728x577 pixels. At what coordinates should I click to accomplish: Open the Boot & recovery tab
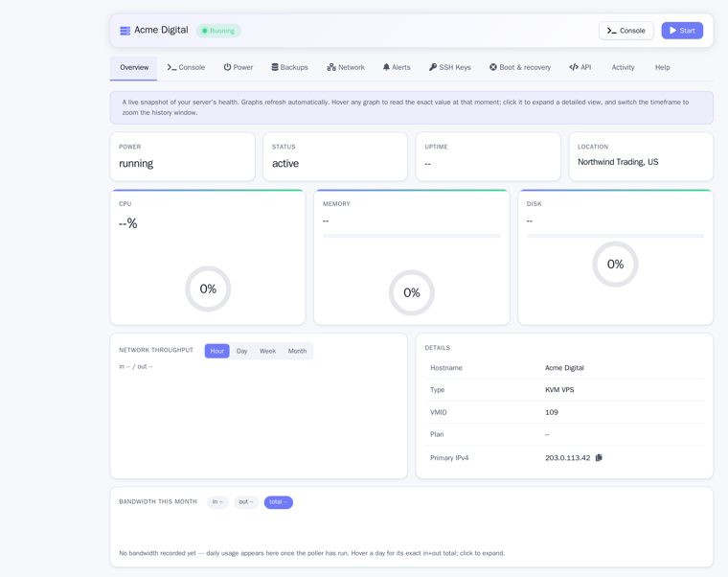click(x=520, y=67)
